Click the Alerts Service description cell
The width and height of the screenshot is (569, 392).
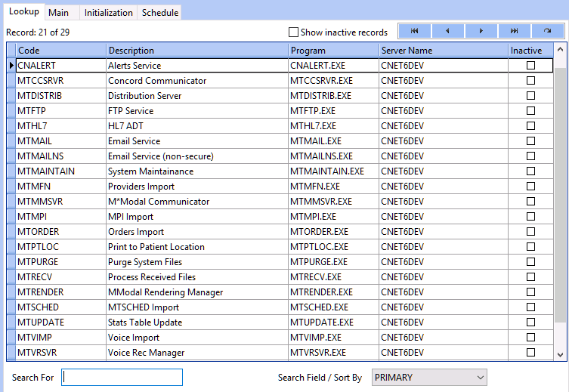(197, 65)
